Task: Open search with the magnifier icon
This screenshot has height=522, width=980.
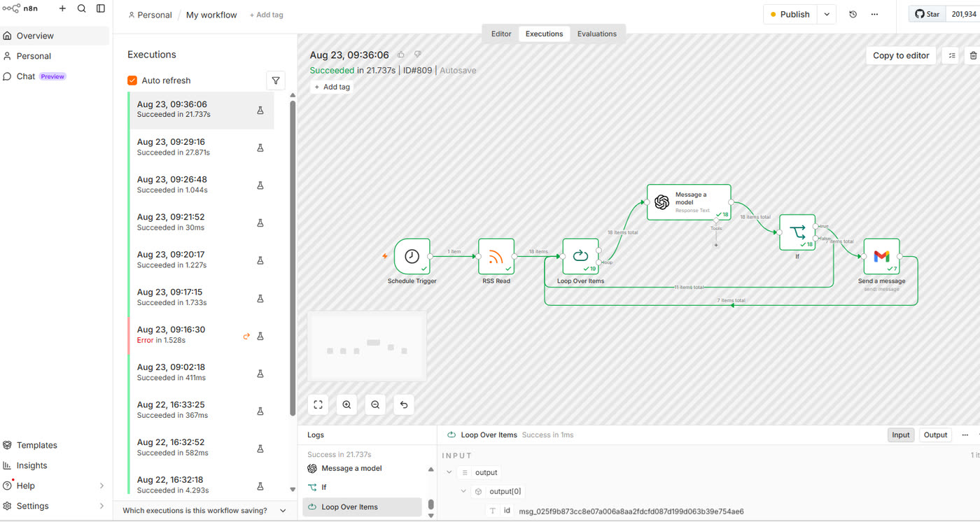Action: click(82, 8)
